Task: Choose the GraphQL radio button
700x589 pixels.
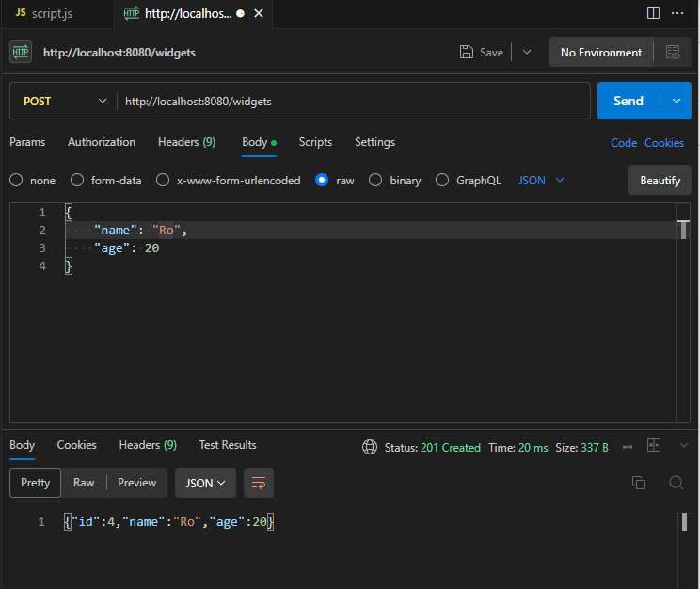Action: click(x=442, y=180)
